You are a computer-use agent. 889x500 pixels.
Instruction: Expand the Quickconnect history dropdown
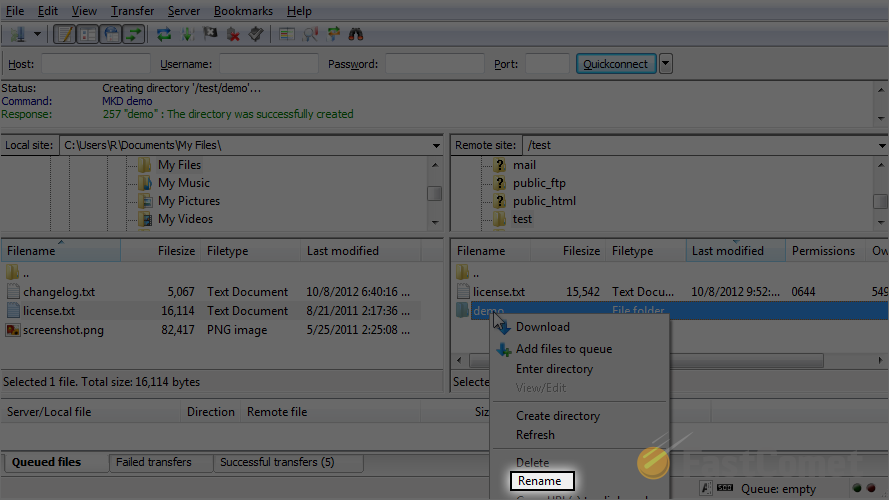point(666,64)
